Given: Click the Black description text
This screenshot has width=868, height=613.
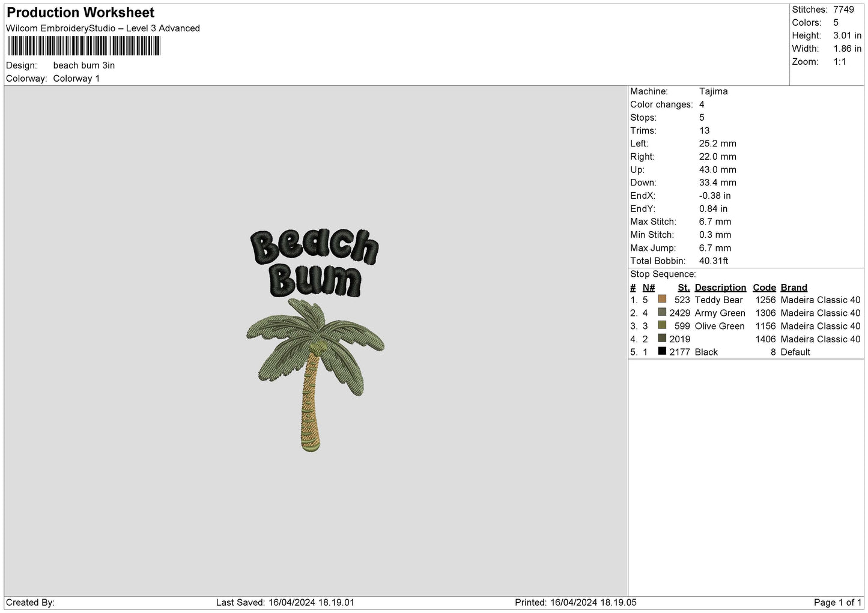Looking at the screenshot, I should coord(706,352).
